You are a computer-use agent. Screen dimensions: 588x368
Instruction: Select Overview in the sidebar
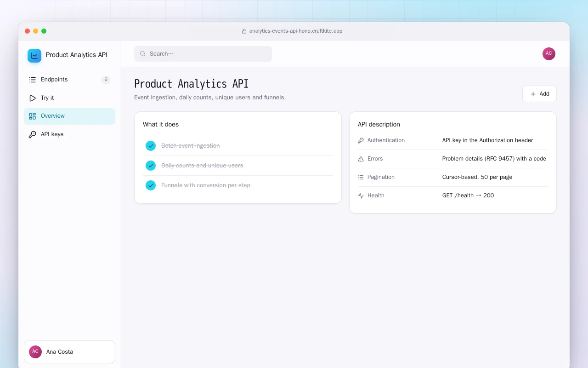pos(69,116)
